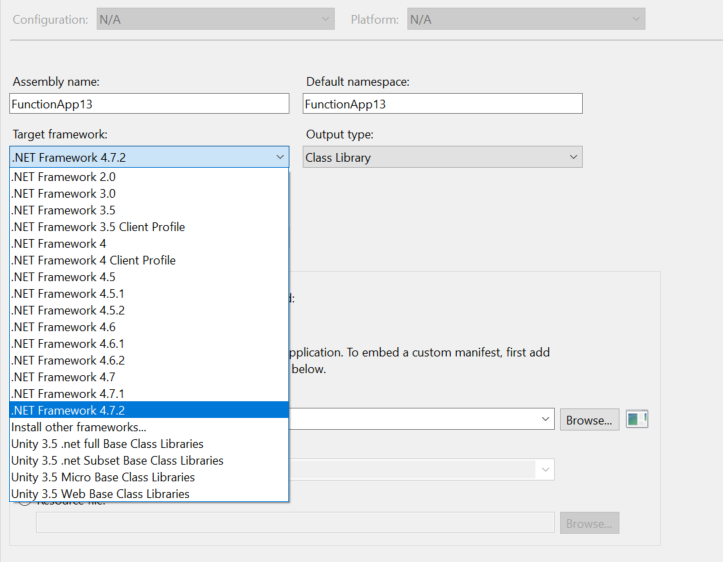Open the disabled Configuration N/A dropdown
The height and width of the screenshot is (562, 723).
point(215,19)
